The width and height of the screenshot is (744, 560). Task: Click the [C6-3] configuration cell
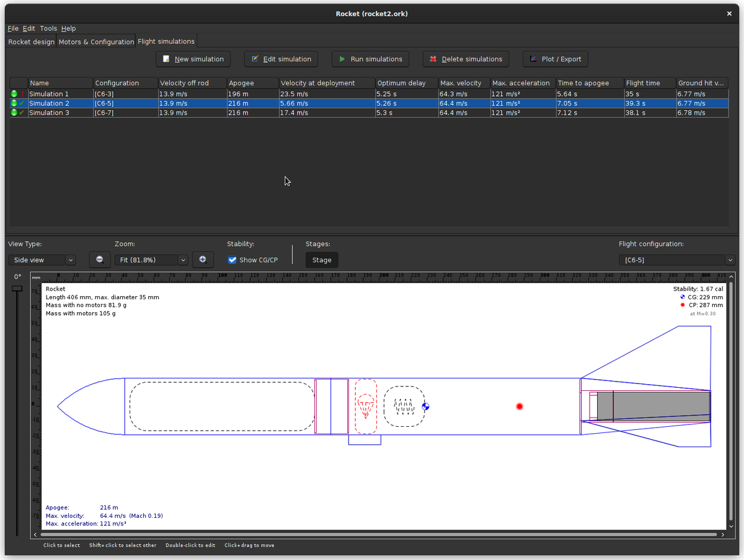point(125,94)
